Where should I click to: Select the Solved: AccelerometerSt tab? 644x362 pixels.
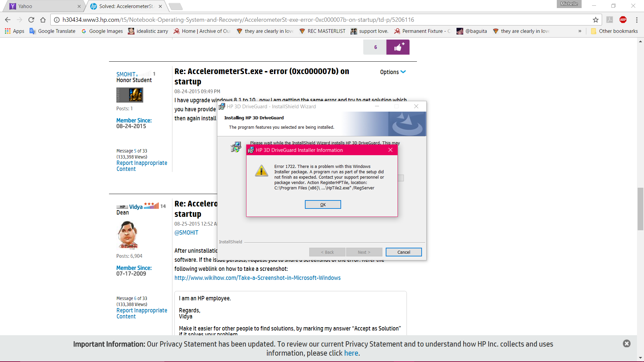(x=126, y=6)
